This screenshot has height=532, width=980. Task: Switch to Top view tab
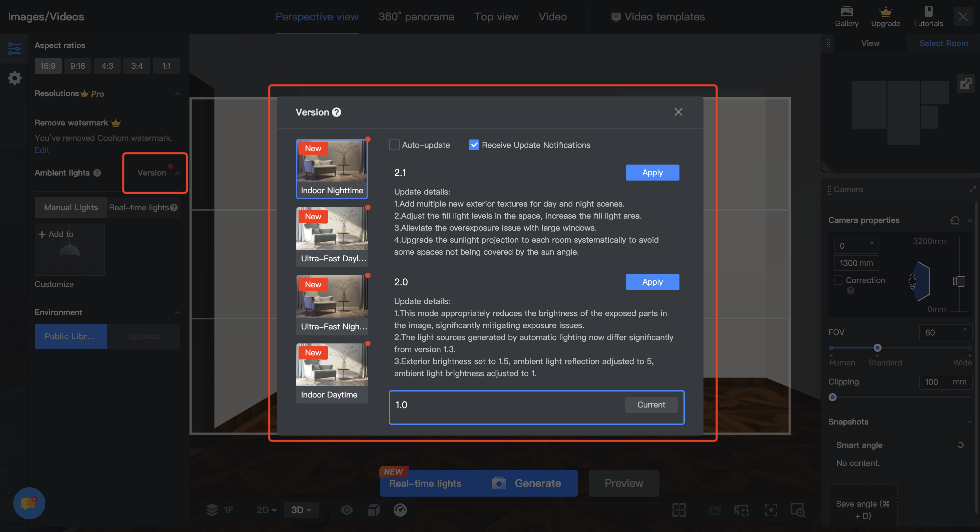pyautogui.click(x=496, y=17)
